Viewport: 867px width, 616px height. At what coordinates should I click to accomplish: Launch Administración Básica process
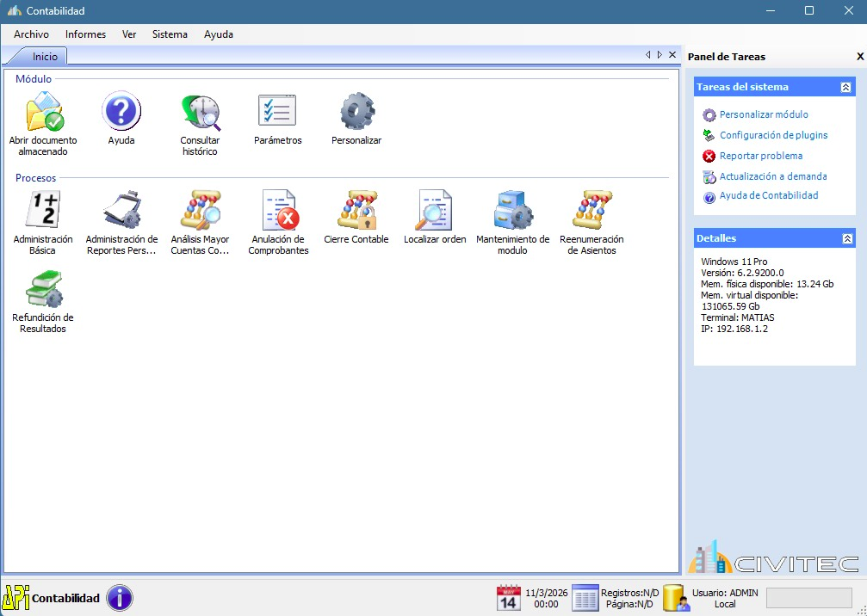click(43, 209)
